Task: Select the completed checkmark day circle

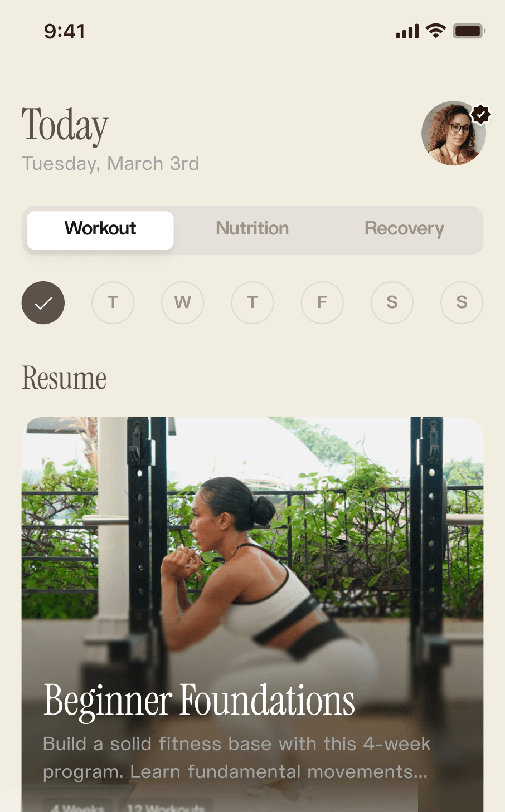Action: [43, 302]
